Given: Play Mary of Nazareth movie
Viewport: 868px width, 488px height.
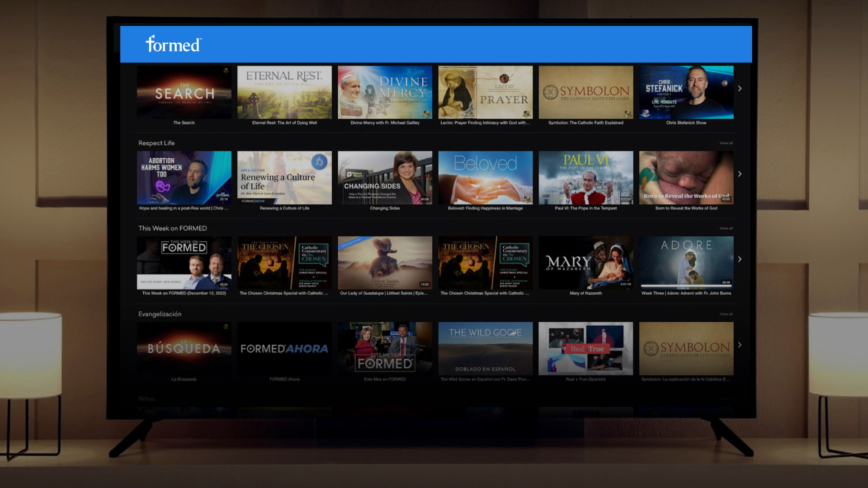Looking at the screenshot, I should point(585,263).
